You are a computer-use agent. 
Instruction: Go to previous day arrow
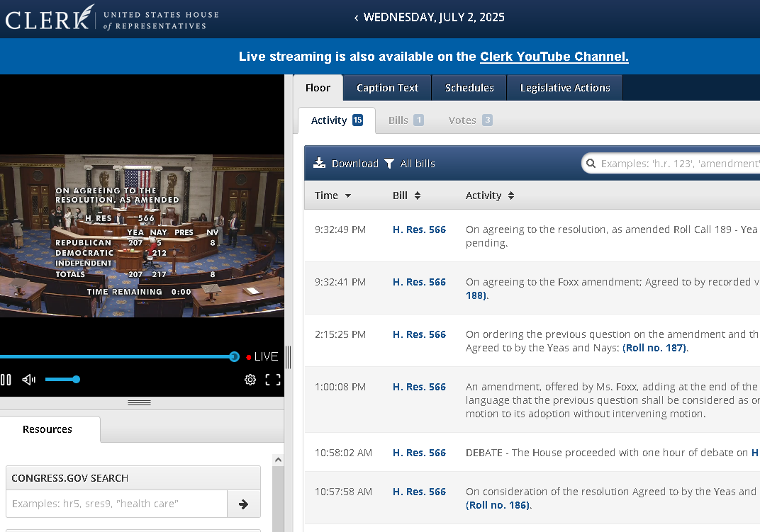pyautogui.click(x=356, y=18)
